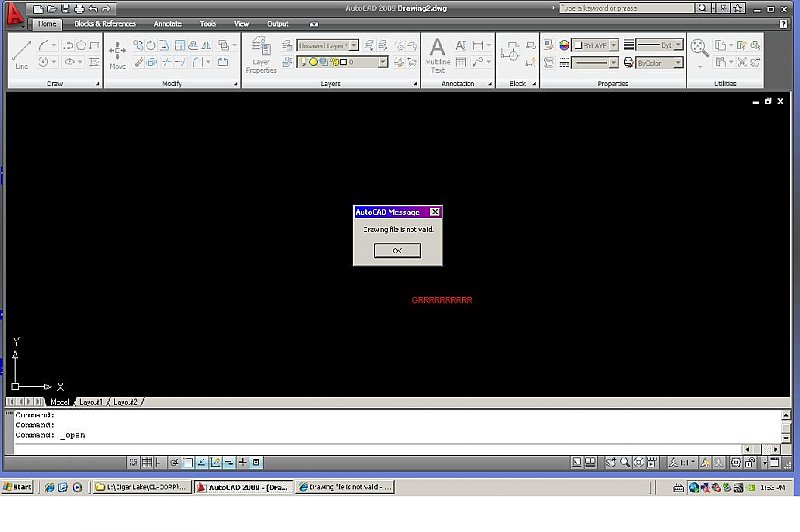Click the plot style printer icon in Properties
The height and width of the screenshot is (532, 800).
coord(629,63)
